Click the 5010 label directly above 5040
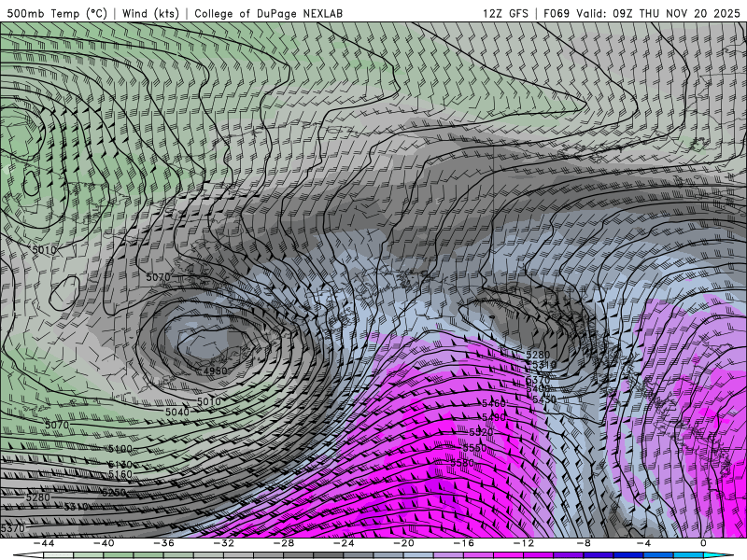 (209, 401)
